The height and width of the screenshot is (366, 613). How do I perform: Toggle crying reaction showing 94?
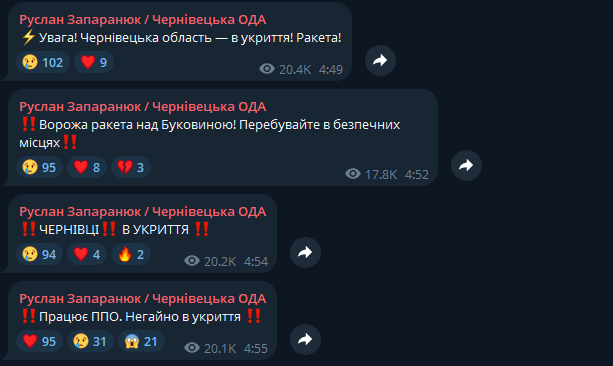[x=39, y=255]
